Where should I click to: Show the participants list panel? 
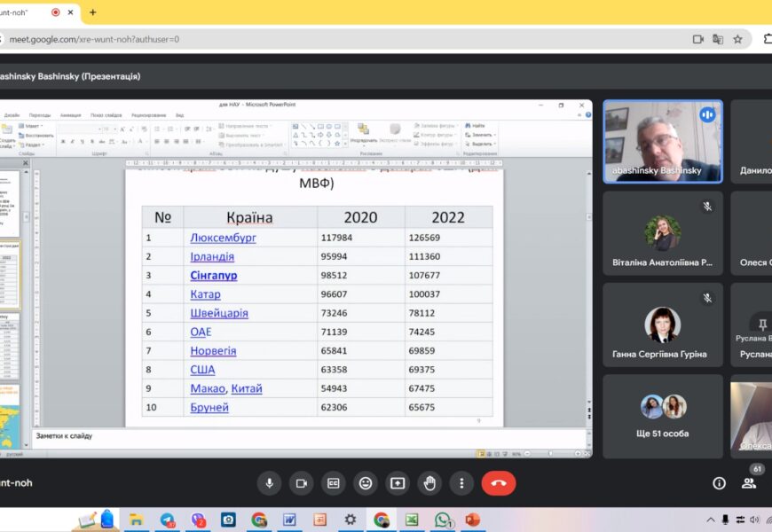(749, 483)
